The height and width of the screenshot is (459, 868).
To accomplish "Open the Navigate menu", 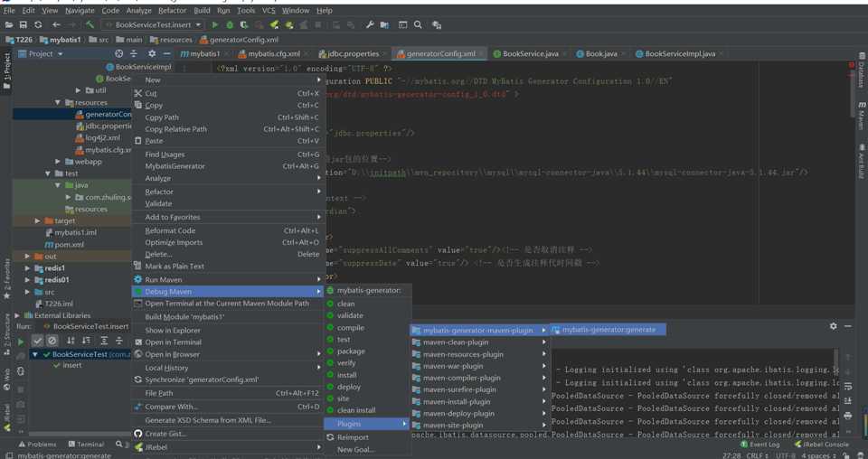I will [80, 11].
